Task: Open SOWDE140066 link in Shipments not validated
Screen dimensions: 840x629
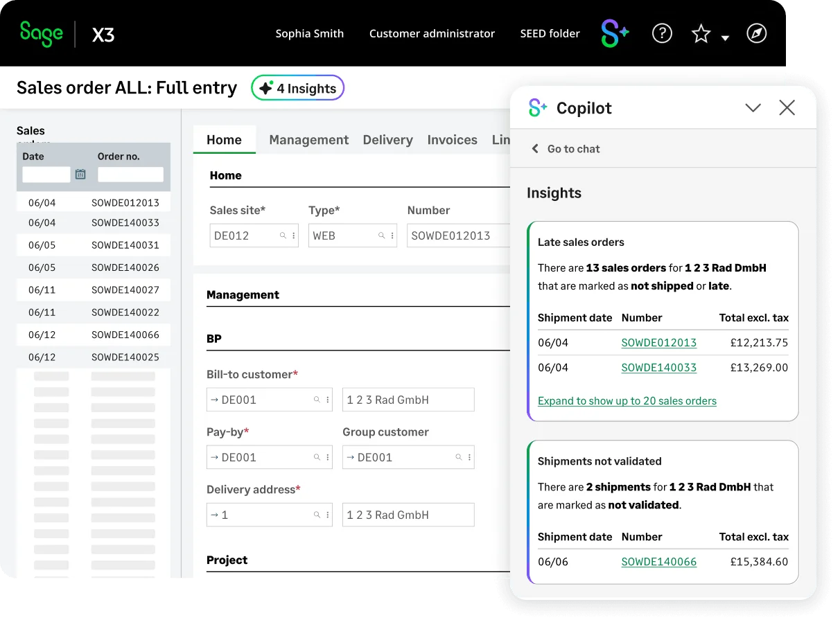Action: [x=659, y=561]
